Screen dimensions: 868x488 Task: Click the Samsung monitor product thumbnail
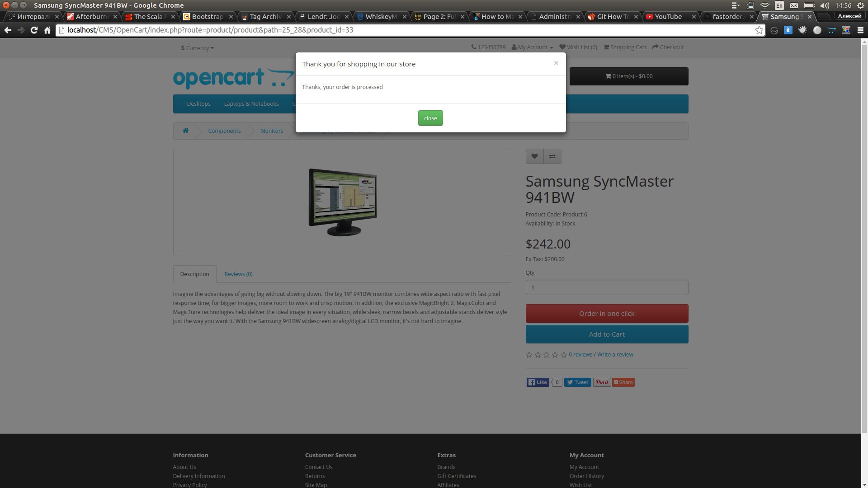tap(343, 202)
